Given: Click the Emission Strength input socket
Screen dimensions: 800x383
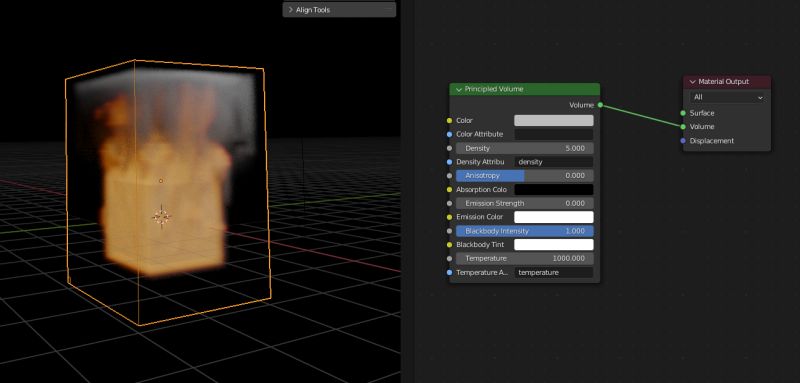Looking at the screenshot, I should tap(449, 203).
